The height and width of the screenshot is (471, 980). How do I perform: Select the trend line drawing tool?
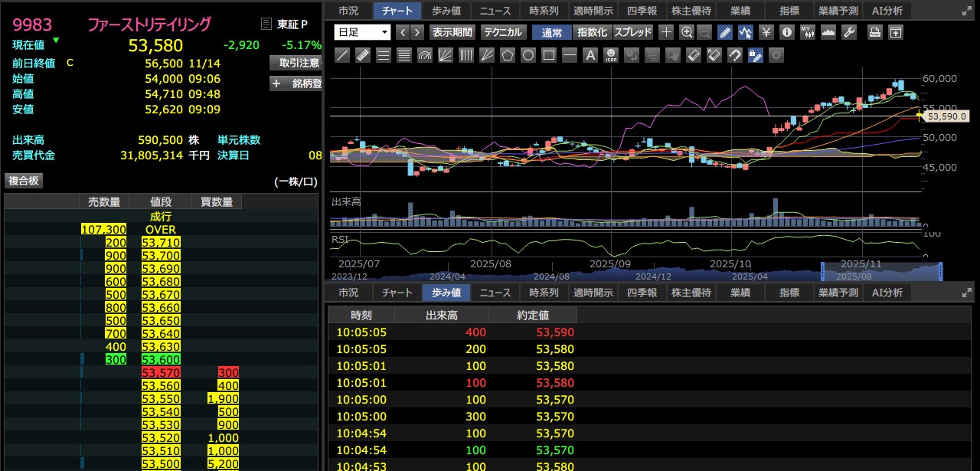(343, 55)
